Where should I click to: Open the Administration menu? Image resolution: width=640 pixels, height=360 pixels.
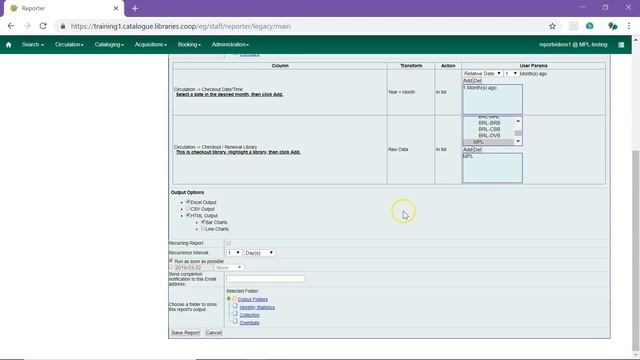pyautogui.click(x=230, y=44)
